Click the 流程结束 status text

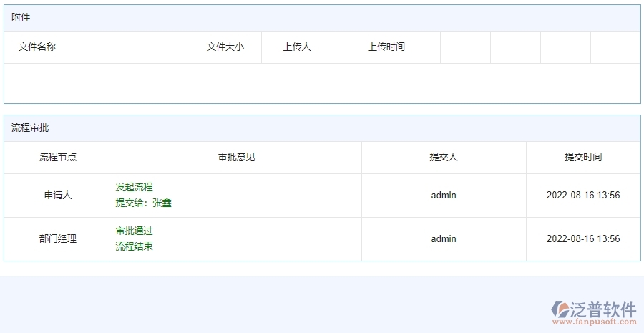[x=135, y=246]
